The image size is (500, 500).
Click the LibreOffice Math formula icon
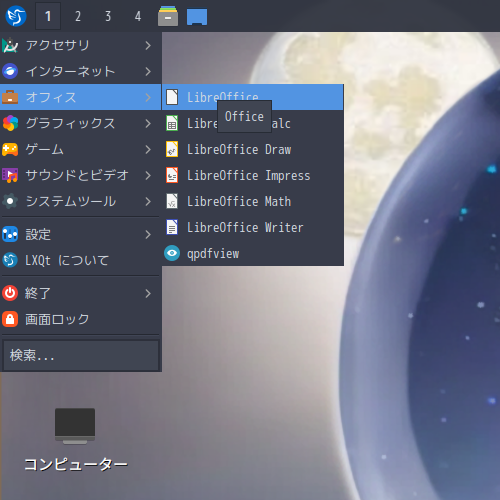(x=172, y=201)
